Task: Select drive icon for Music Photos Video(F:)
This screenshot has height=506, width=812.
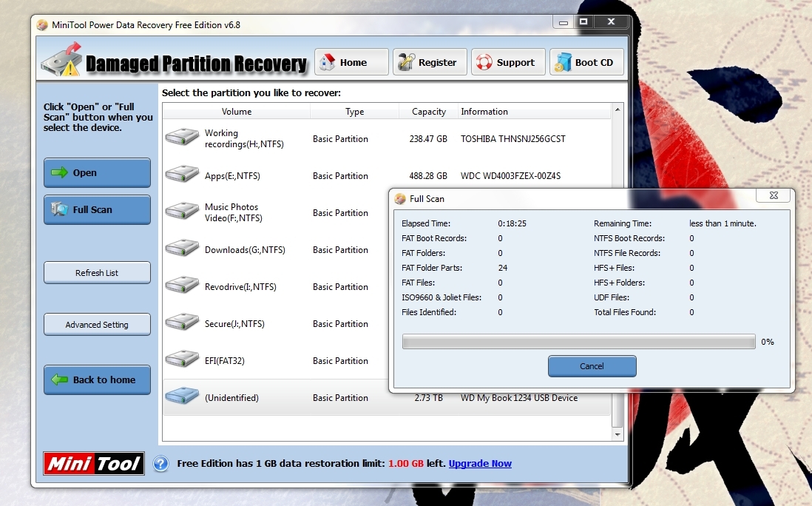Action: pyautogui.click(x=182, y=211)
